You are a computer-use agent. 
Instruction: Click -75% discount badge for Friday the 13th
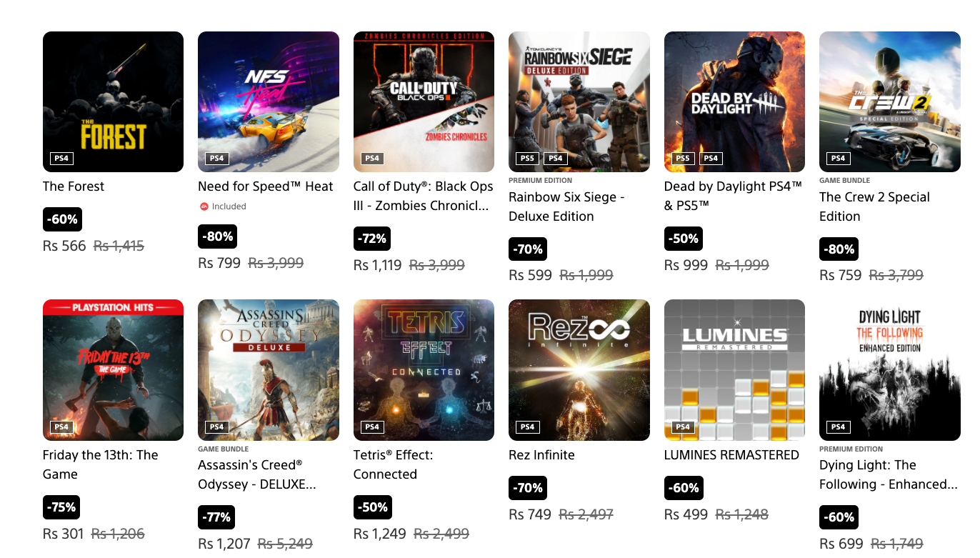pos(62,507)
